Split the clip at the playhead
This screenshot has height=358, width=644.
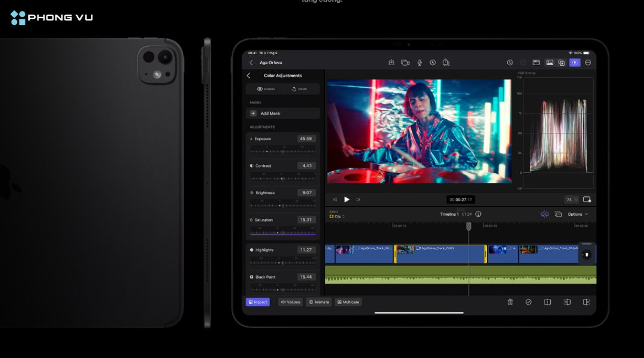click(548, 302)
